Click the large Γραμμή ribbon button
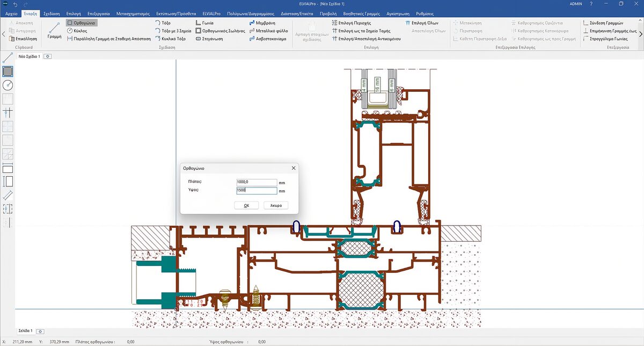The image size is (644, 346). pyautogui.click(x=54, y=31)
